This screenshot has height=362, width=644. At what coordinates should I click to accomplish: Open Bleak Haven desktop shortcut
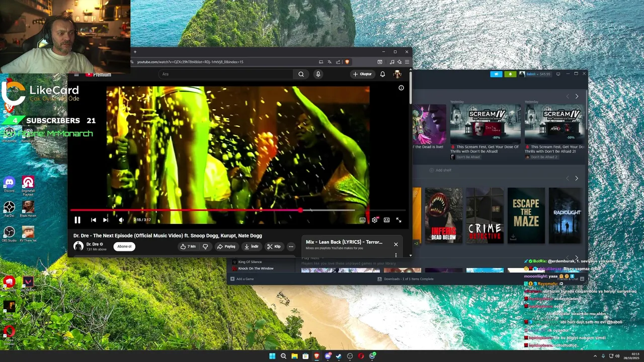click(28, 209)
